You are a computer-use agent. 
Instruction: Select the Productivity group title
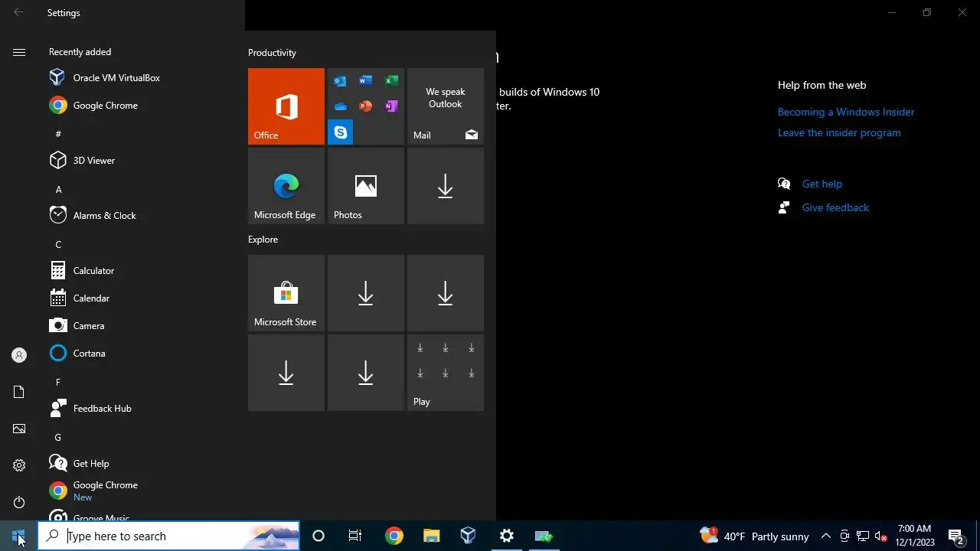point(272,53)
